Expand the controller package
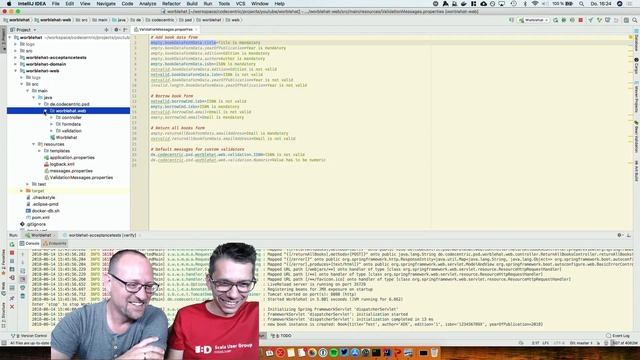The height and width of the screenshot is (360, 640). point(52,118)
